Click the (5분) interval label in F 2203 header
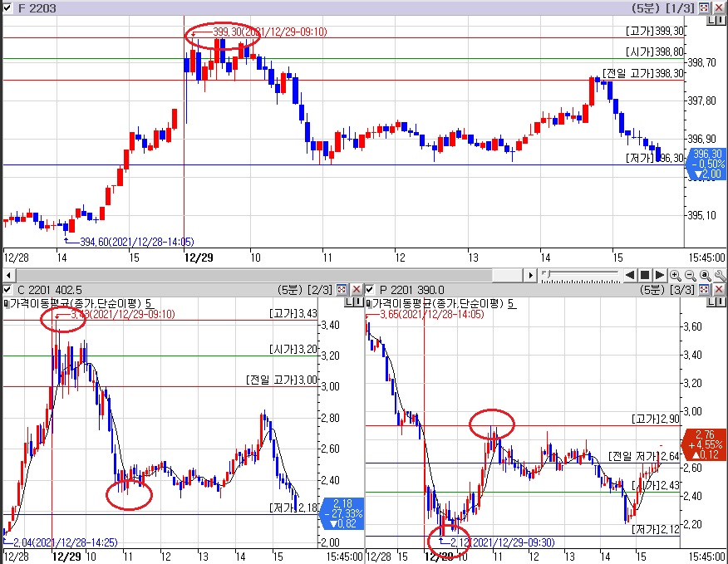Screen dimensions: 728x564 (x=647, y=8)
